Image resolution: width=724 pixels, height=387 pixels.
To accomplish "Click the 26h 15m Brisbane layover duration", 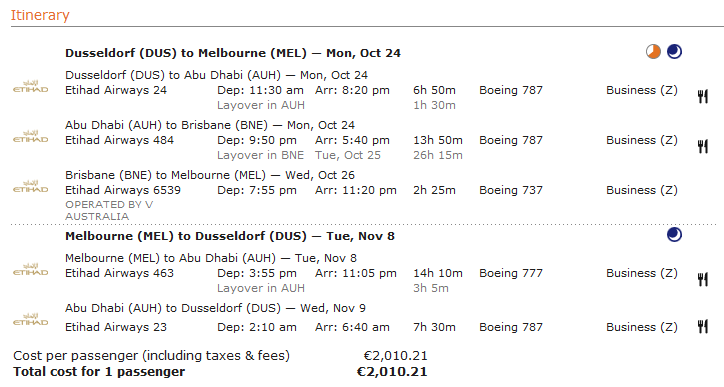I will point(438,155).
